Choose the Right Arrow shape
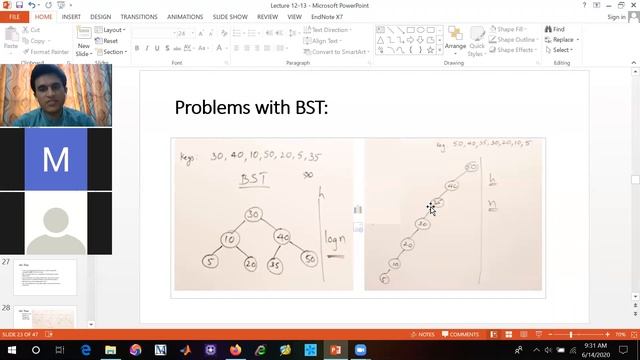Screen dimensions: 640x360 pos(410,40)
